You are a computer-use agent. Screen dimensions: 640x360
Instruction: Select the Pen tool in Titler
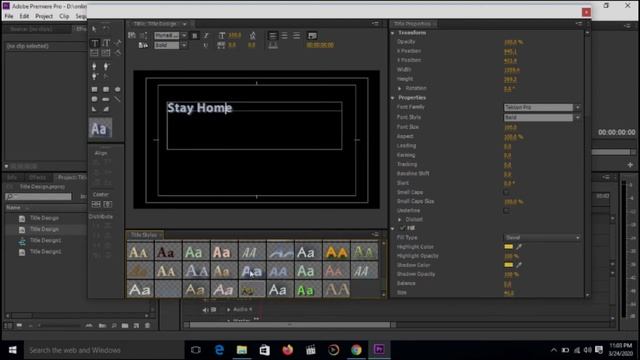(x=94, y=66)
